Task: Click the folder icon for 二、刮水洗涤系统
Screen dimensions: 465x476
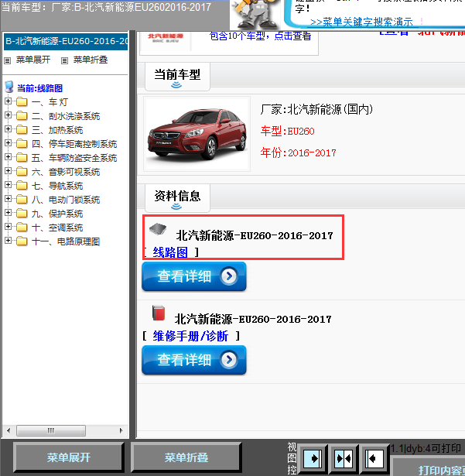Action: pos(22,115)
